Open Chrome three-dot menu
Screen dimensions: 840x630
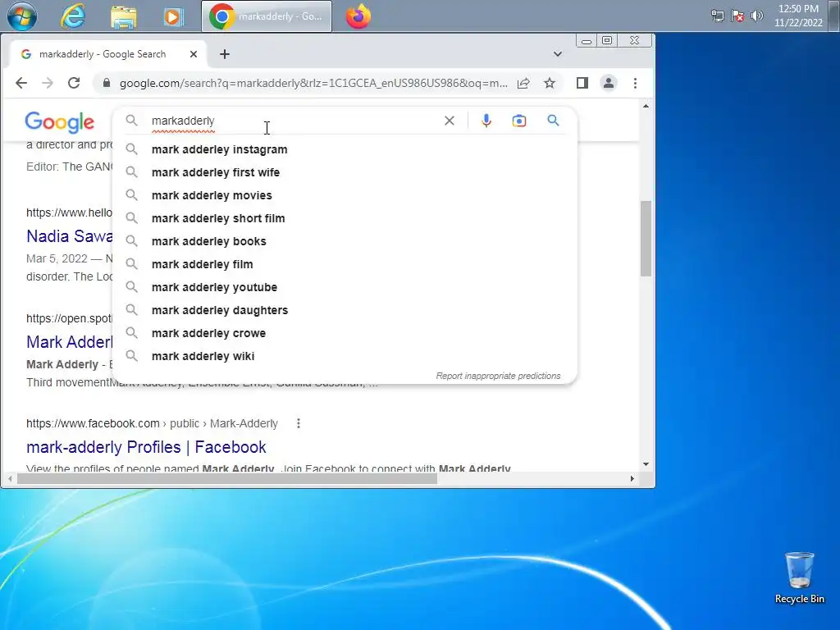point(636,83)
